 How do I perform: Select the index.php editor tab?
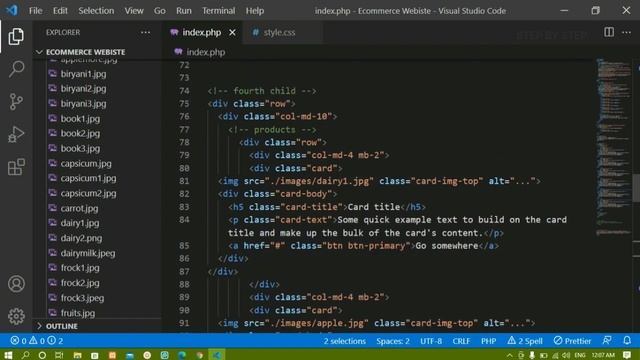[x=201, y=32]
